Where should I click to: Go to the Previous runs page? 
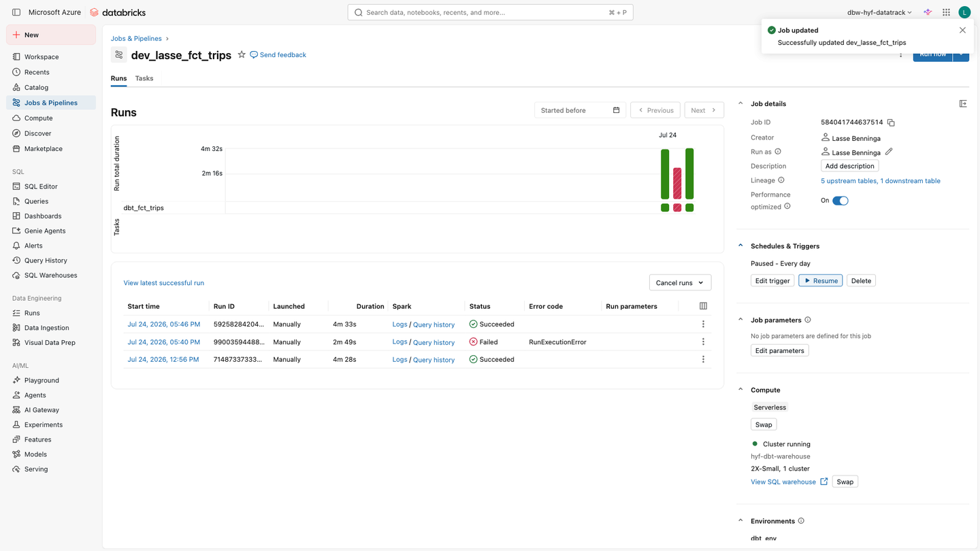655,110
